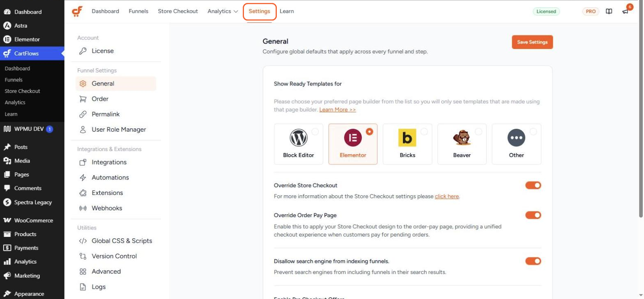Expand the Analytics dropdown in top nav

coord(223,12)
